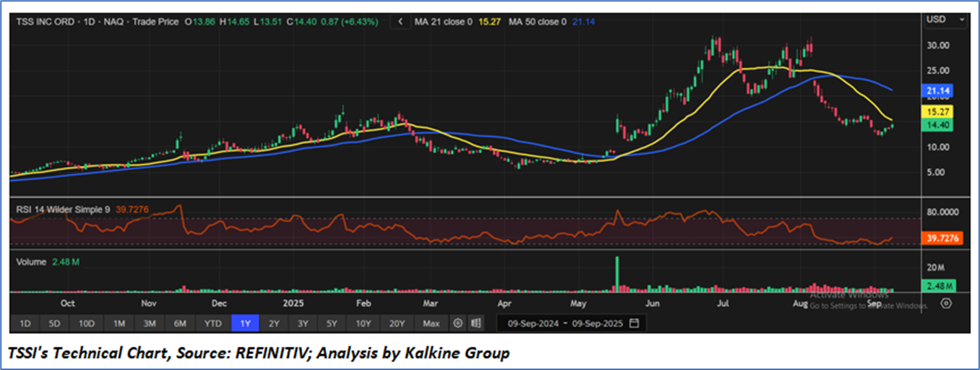Collapse the indicator legend arrow button
Screen dimensions: 980x370
click(400, 22)
